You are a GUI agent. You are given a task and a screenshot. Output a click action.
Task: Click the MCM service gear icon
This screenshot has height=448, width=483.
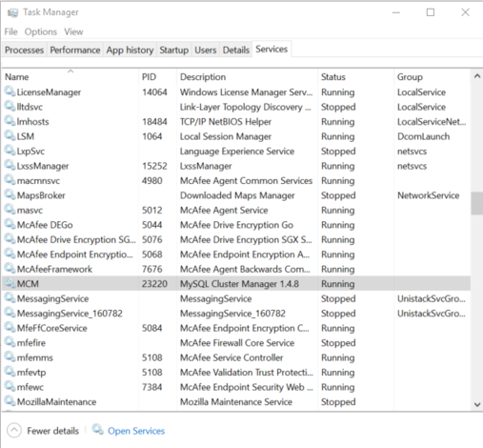10,283
